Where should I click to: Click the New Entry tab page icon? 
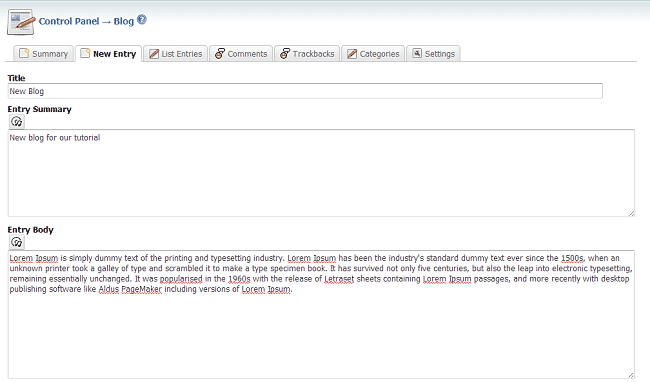(x=85, y=53)
